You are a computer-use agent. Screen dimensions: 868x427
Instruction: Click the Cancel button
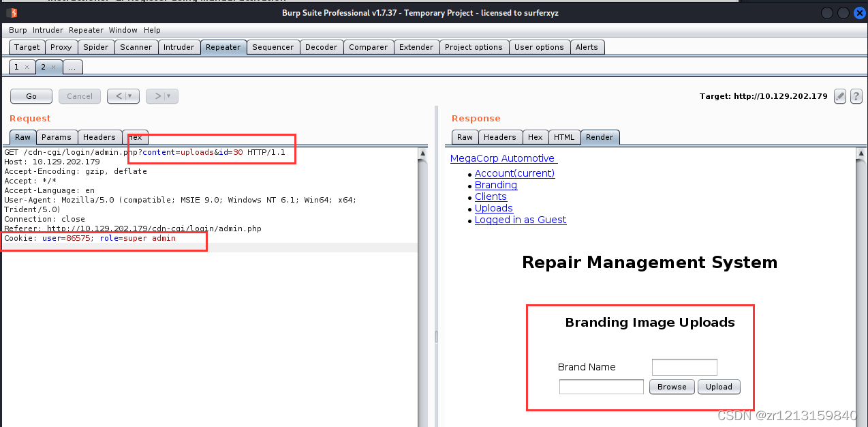click(80, 96)
